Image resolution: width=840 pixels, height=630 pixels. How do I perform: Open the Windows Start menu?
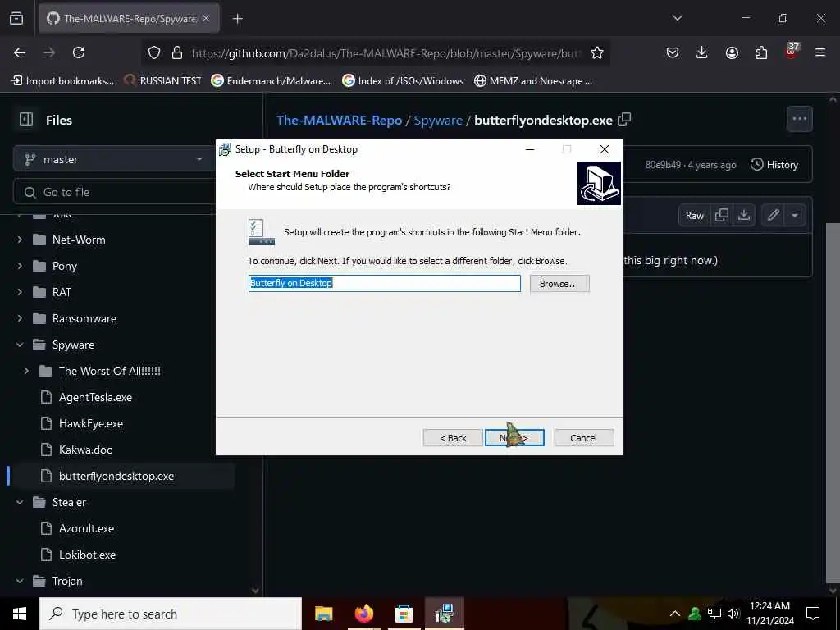20,614
